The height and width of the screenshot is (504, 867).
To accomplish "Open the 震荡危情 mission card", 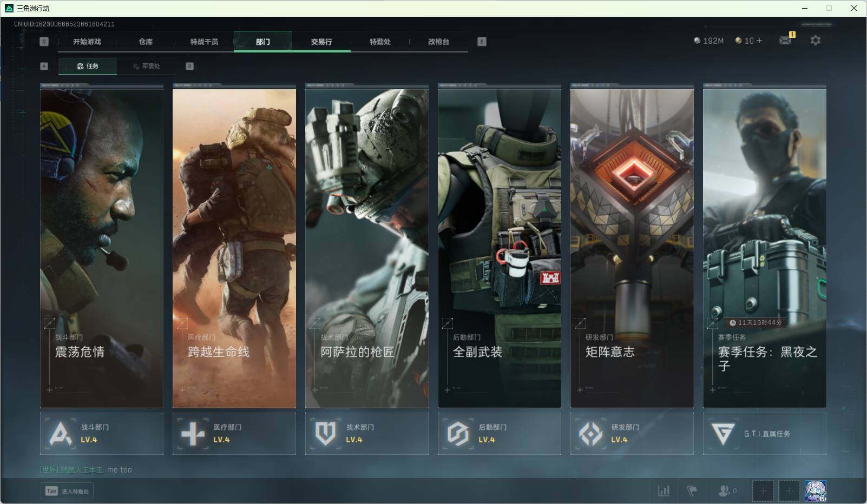I will (x=102, y=246).
